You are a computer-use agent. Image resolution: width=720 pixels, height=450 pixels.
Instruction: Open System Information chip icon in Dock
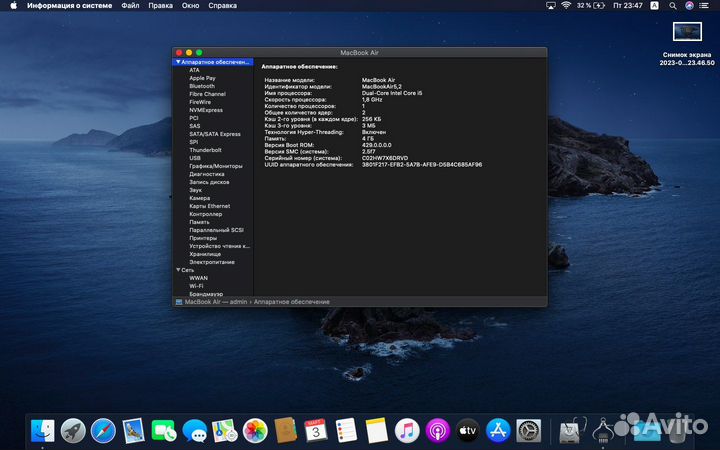pos(603,431)
